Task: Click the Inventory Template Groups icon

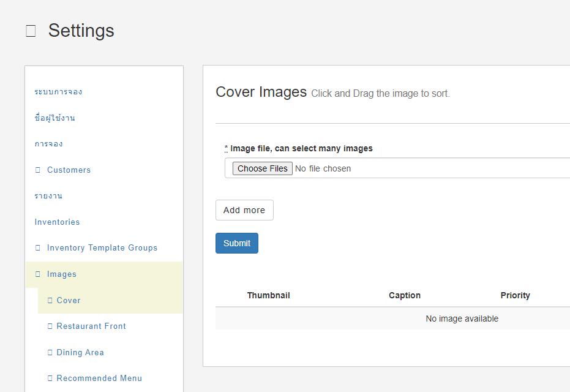Action: tap(38, 248)
